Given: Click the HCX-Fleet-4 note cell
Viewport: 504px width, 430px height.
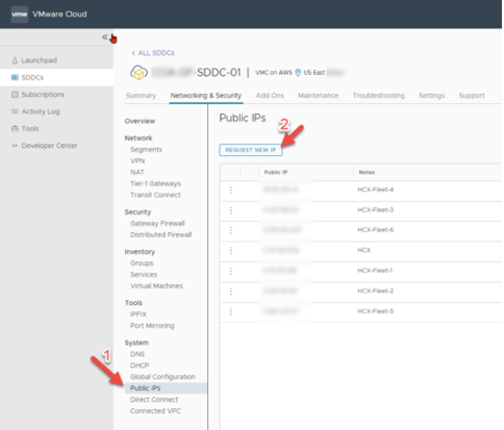Looking at the screenshot, I should coord(375,189).
